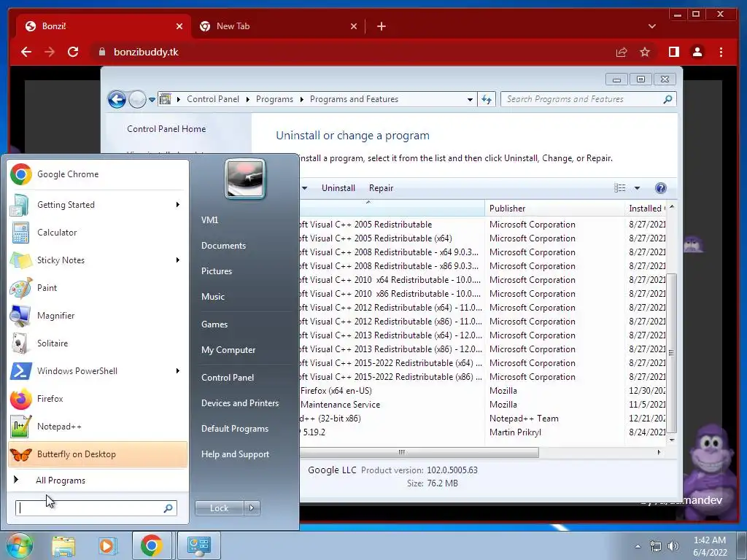Image resolution: width=747 pixels, height=560 pixels.
Task: Click the volume speaker tray icon
Action: (673, 546)
